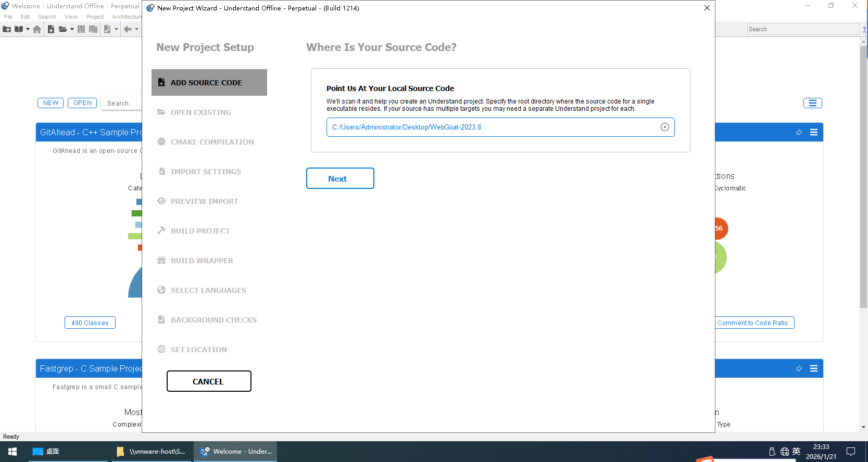This screenshot has width=868, height=462.
Task: Expand the open-book icon dropdown arrow
Action: (28, 29)
